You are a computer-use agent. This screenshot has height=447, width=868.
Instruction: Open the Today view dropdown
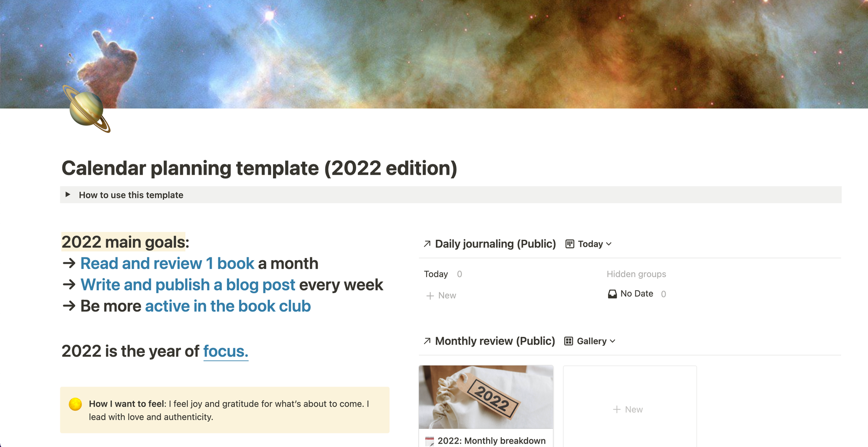[592, 244]
